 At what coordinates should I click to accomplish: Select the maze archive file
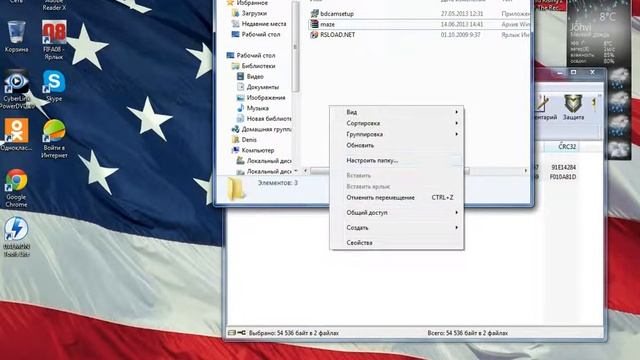tap(327, 24)
